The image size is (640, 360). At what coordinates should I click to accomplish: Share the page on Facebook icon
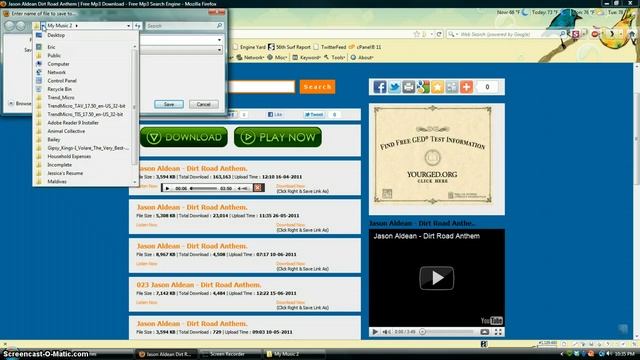tap(379, 87)
